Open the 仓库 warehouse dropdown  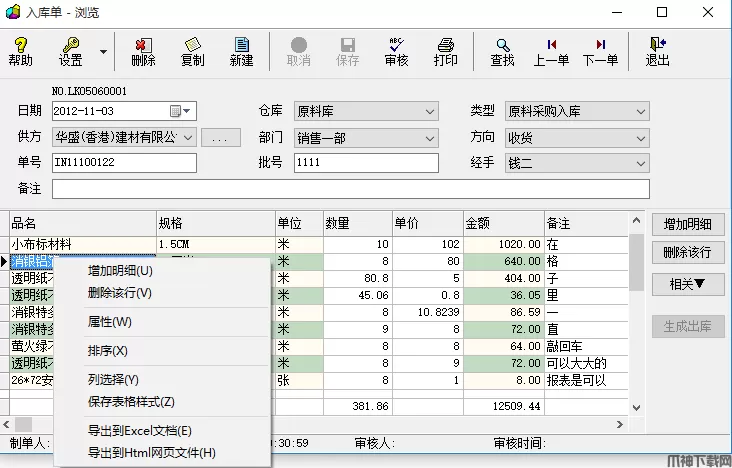pos(430,111)
